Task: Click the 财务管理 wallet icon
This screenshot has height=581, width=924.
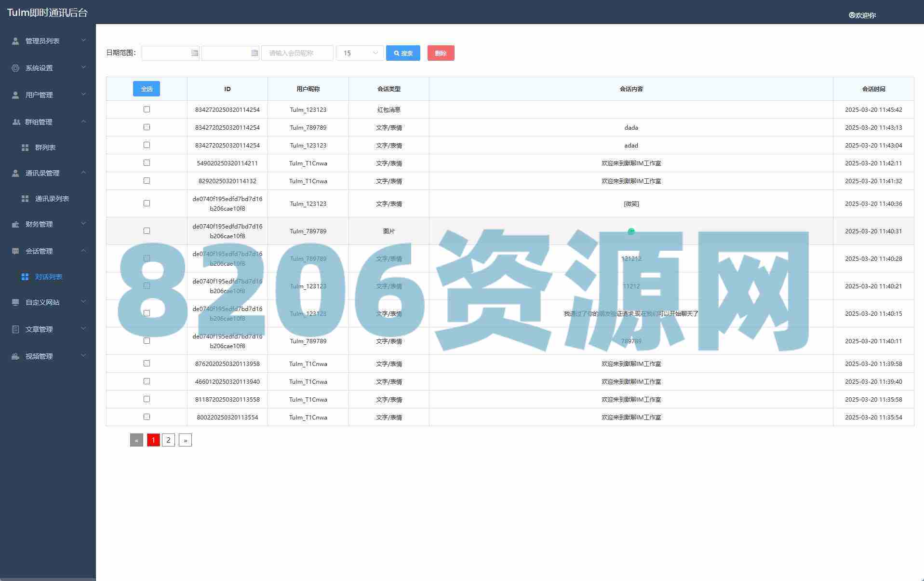Action: tap(15, 224)
